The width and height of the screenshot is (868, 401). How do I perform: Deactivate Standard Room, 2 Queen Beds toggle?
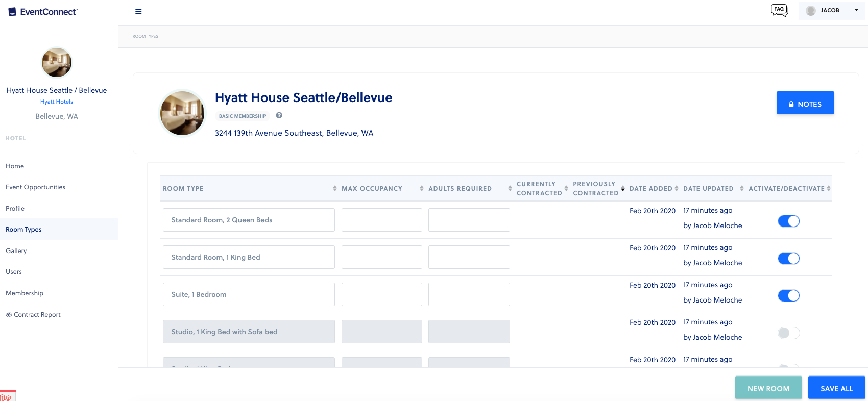(788, 221)
